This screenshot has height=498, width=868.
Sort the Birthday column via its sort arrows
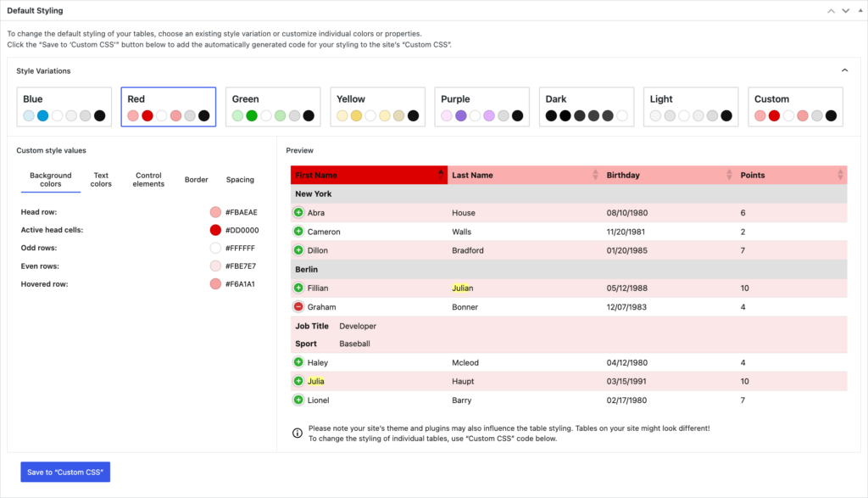pyautogui.click(x=731, y=175)
